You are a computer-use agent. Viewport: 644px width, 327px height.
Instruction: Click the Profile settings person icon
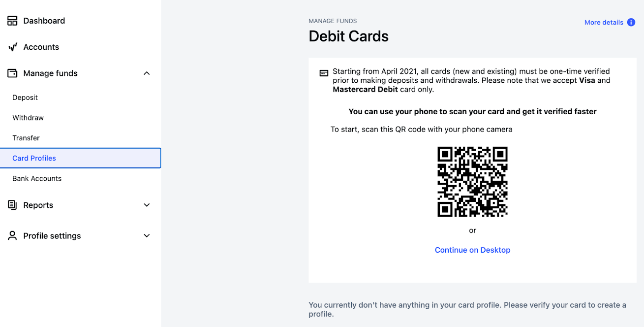coord(12,236)
